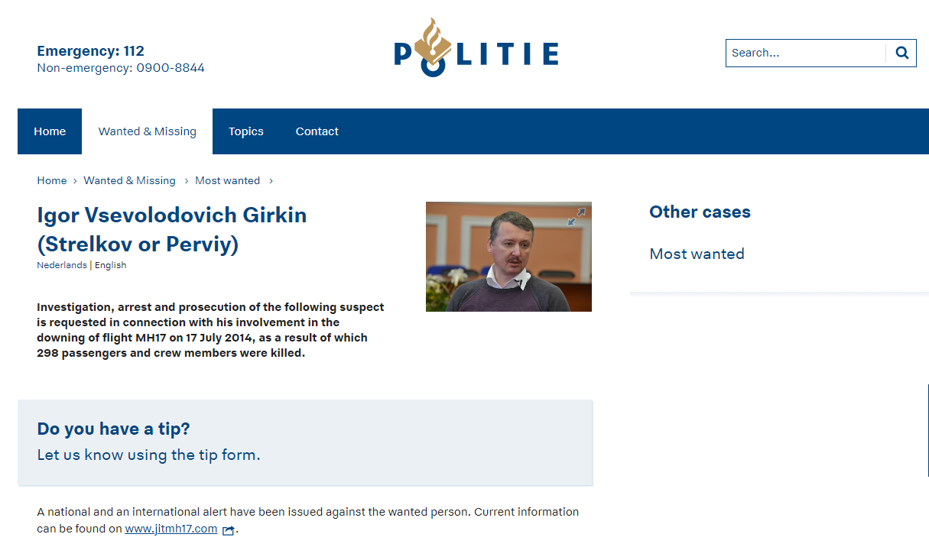Visit the www.jitmh17.com link

(171, 529)
